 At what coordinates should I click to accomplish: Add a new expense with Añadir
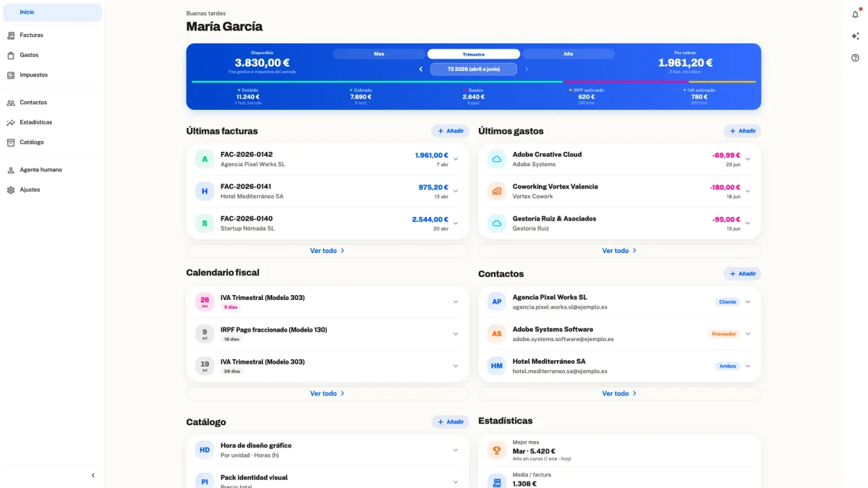742,131
